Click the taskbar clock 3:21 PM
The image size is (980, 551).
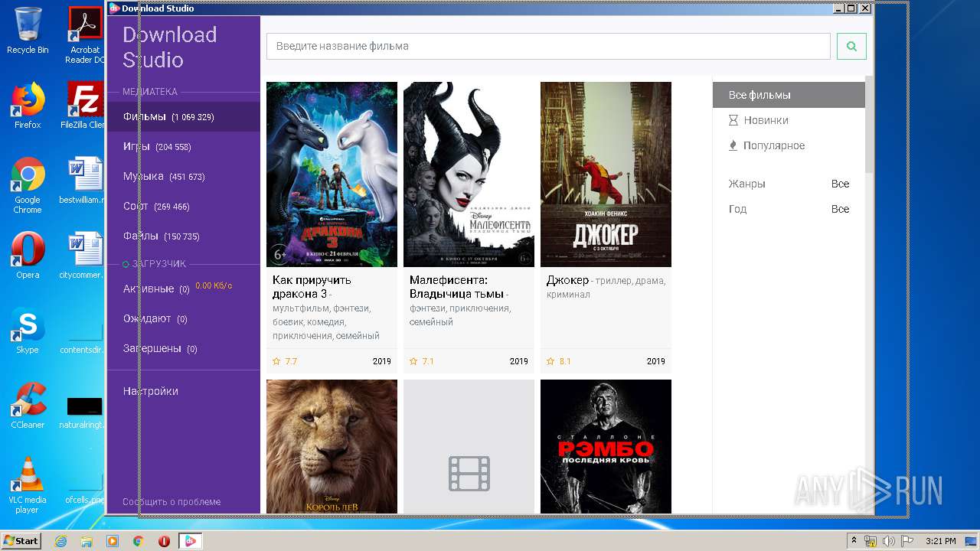pyautogui.click(x=941, y=541)
